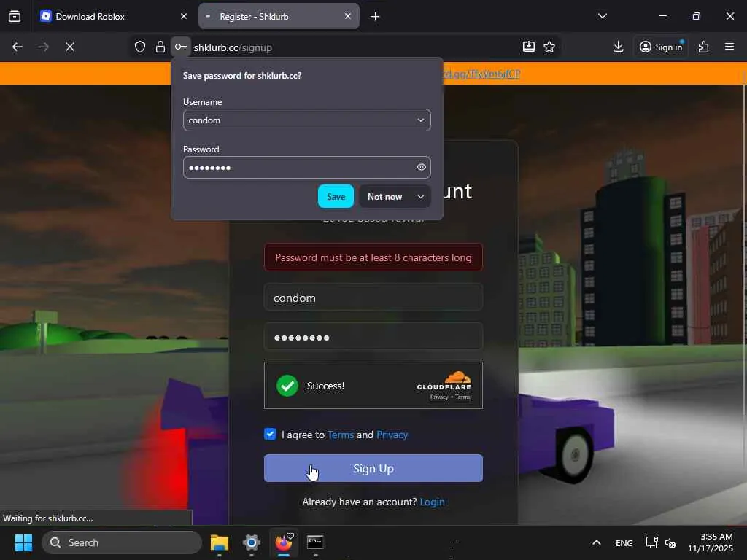Open the Extensions puzzle icon
The image size is (747, 560).
[704, 47]
